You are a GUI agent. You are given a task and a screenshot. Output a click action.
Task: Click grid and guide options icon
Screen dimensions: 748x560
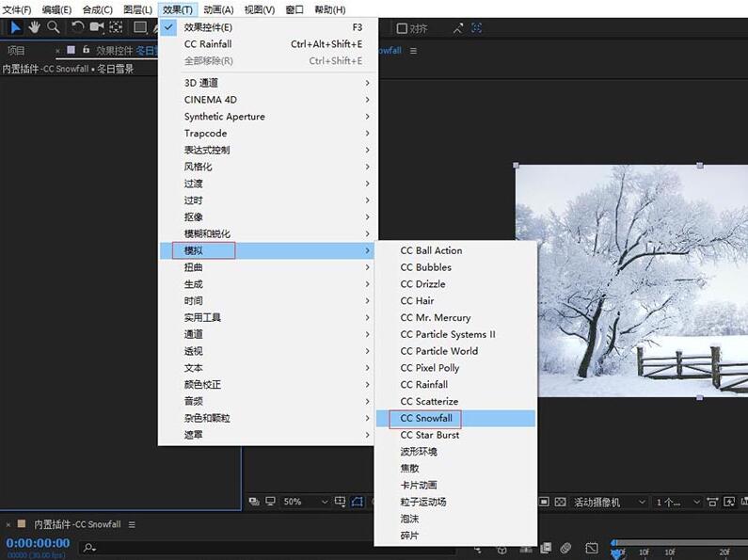click(341, 502)
